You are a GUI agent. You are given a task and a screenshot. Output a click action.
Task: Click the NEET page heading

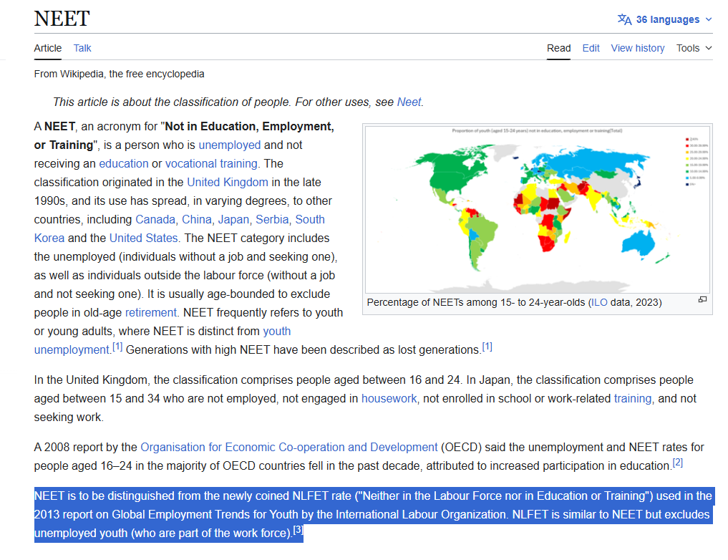click(62, 19)
